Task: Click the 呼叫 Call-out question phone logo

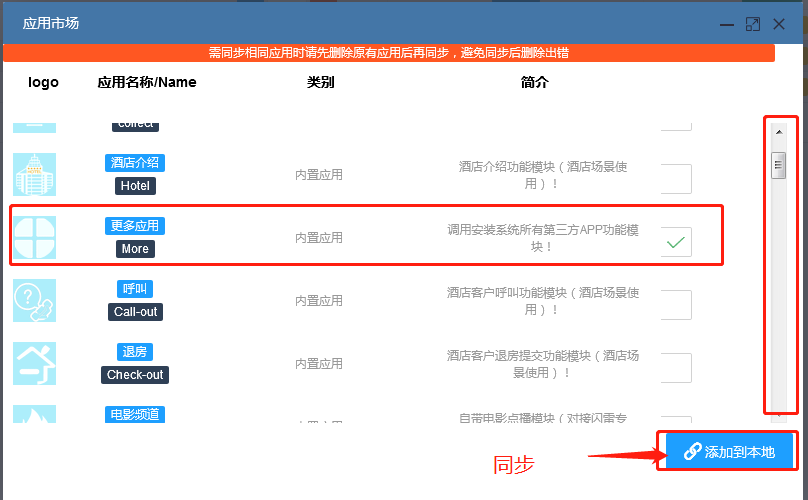Action: 34,301
